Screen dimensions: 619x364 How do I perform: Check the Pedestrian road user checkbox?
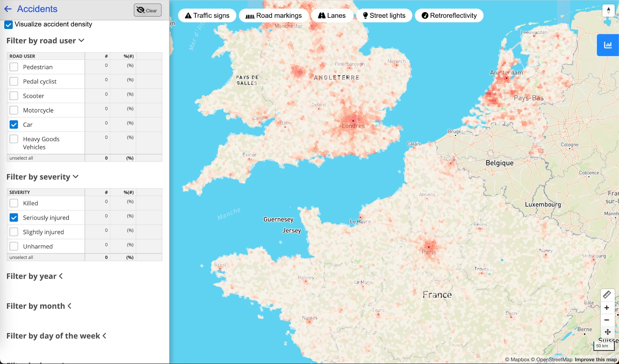(14, 67)
